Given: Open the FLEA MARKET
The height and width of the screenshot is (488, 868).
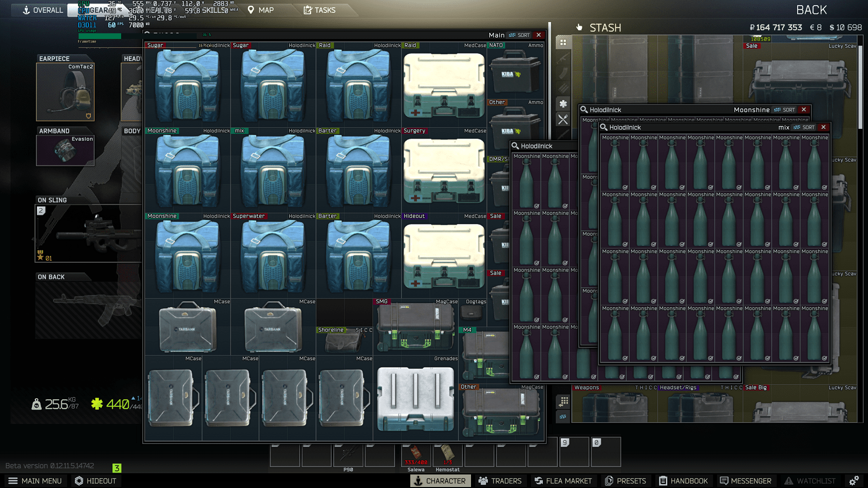Looking at the screenshot, I should [563, 481].
